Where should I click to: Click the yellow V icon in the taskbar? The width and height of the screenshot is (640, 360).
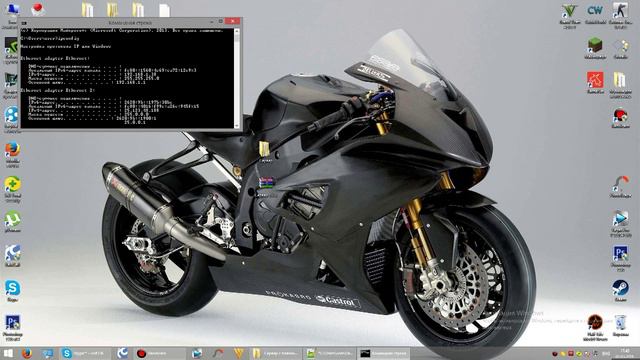[x=239, y=353]
